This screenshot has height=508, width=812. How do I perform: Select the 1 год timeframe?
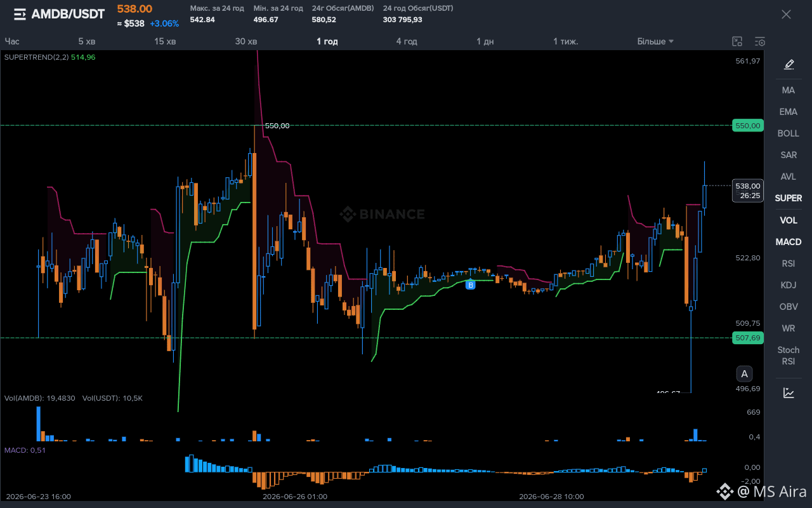pos(327,41)
